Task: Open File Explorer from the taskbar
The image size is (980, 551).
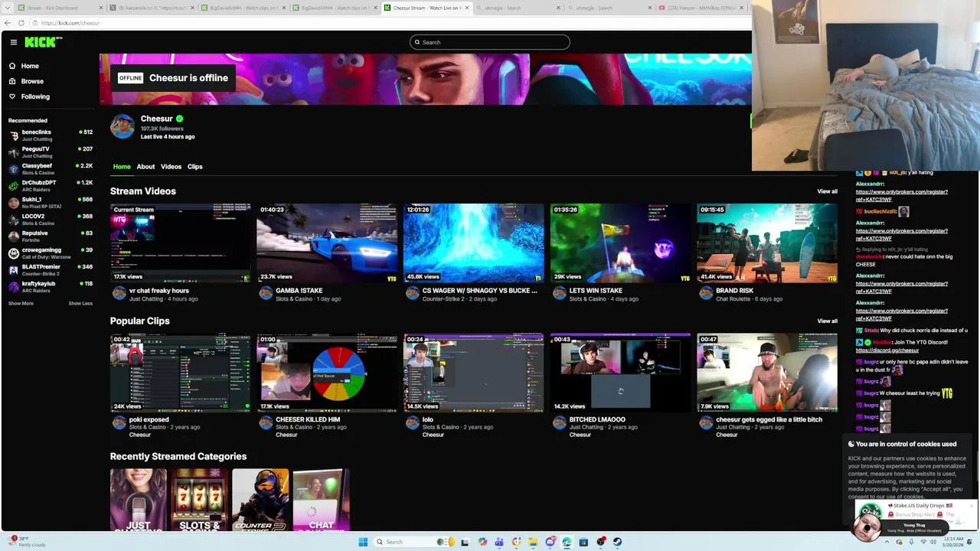Action: click(x=533, y=542)
